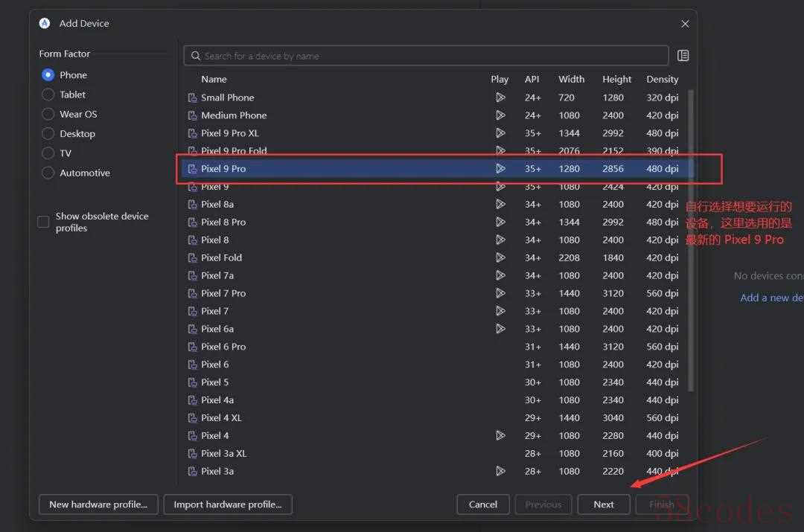Click the device icon beside Pixel 6 Pro
Screen dimensions: 804x532
point(192,347)
